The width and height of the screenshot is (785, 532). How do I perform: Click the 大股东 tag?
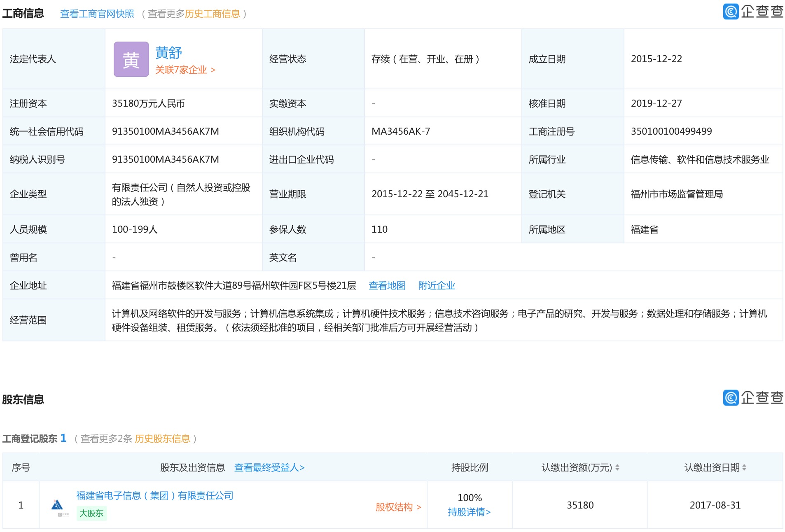pos(91,513)
